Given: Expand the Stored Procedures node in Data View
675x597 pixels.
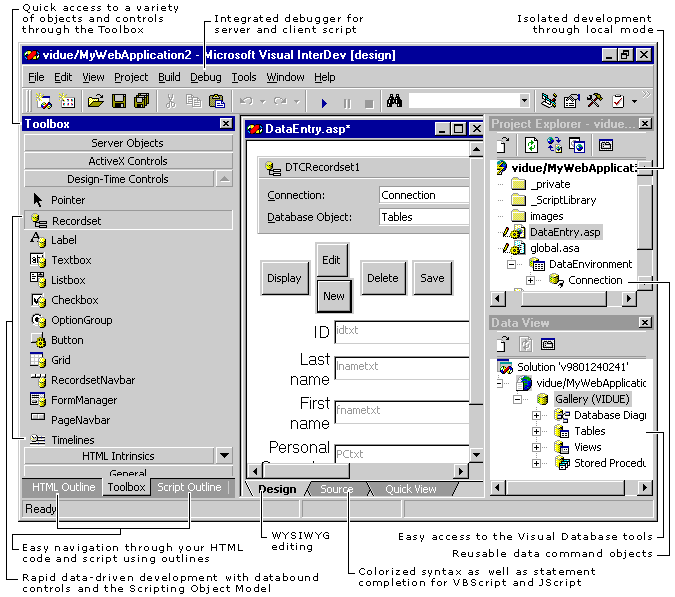Looking at the screenshot, I should [536, 464].
